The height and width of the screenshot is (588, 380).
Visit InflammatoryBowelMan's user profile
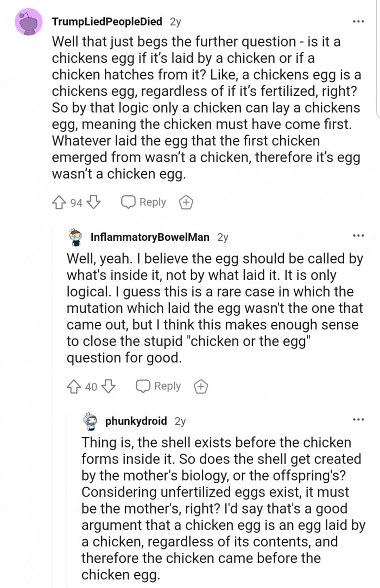tap(150, 237)
